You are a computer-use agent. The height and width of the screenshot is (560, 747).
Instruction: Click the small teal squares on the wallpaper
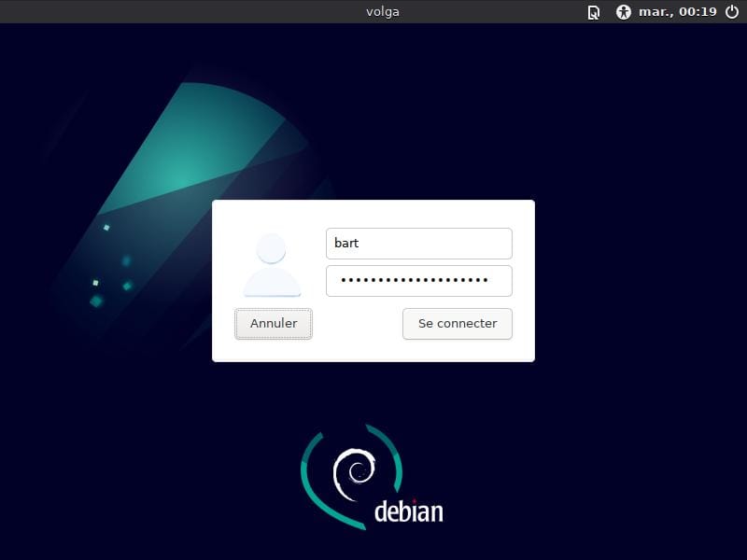click(x=97, y=300)
